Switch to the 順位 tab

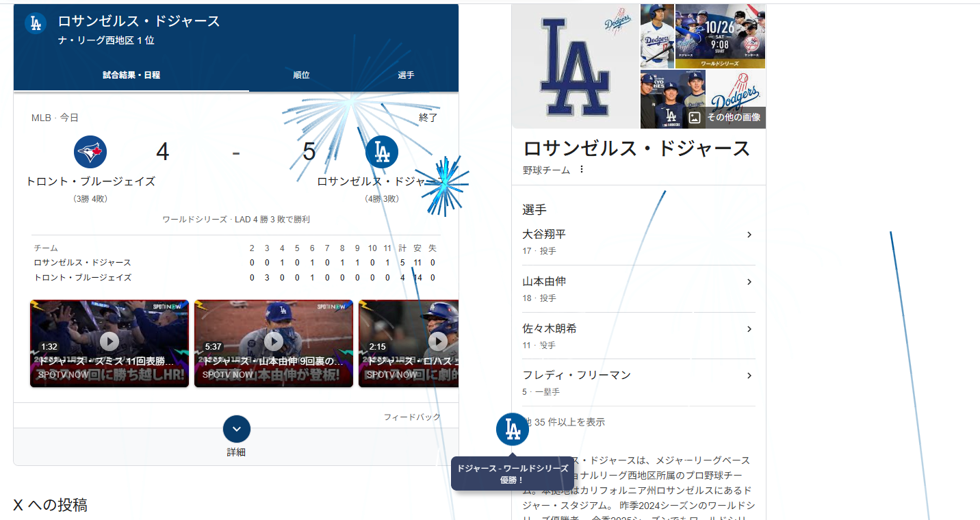tap(301, 75)
